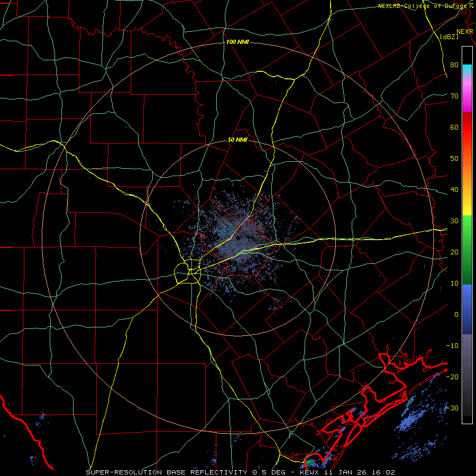Click the 10 value on the dBZ scale
This screenshot has width=476, height=476.
point(454,283)
